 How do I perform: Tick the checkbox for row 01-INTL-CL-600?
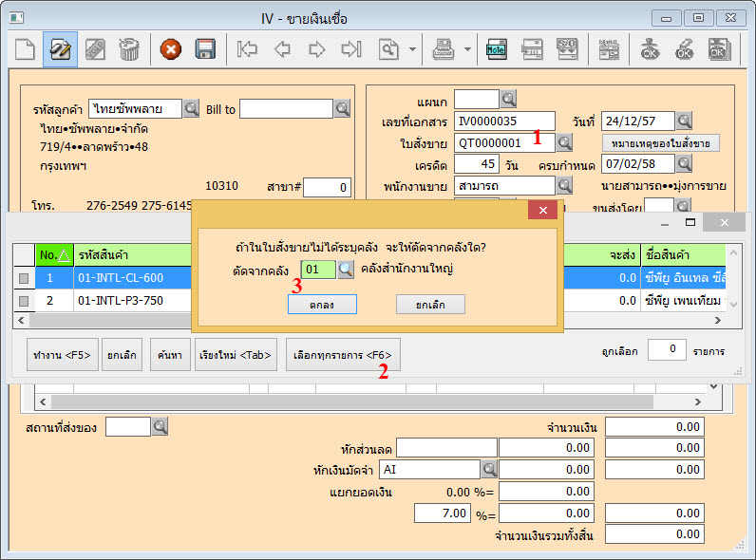point(24,277)
